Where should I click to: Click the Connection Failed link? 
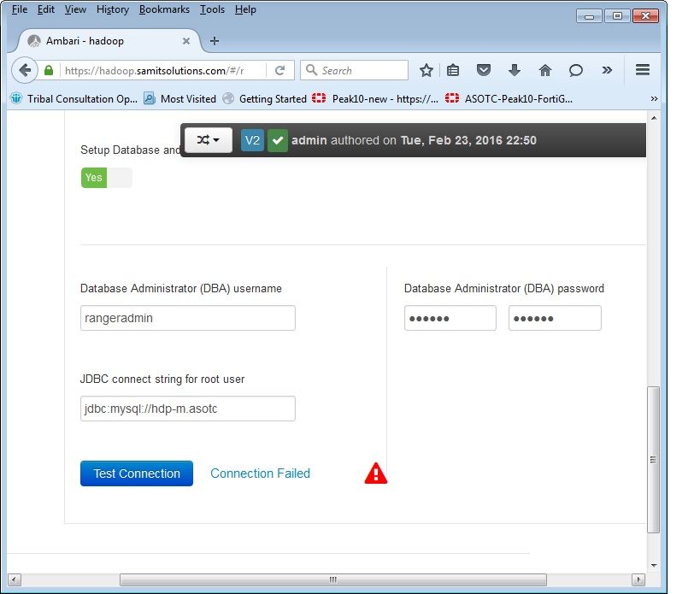[261, 473]
